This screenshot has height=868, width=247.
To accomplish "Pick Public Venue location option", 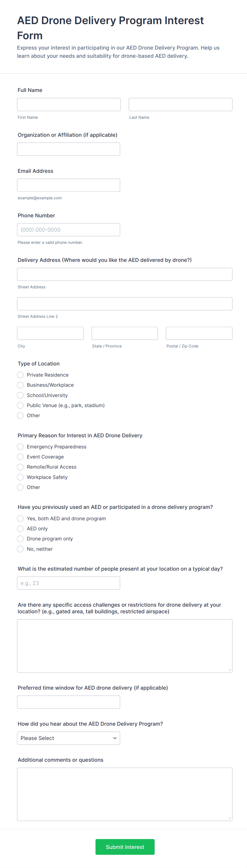I will click(x=20, y=405).
